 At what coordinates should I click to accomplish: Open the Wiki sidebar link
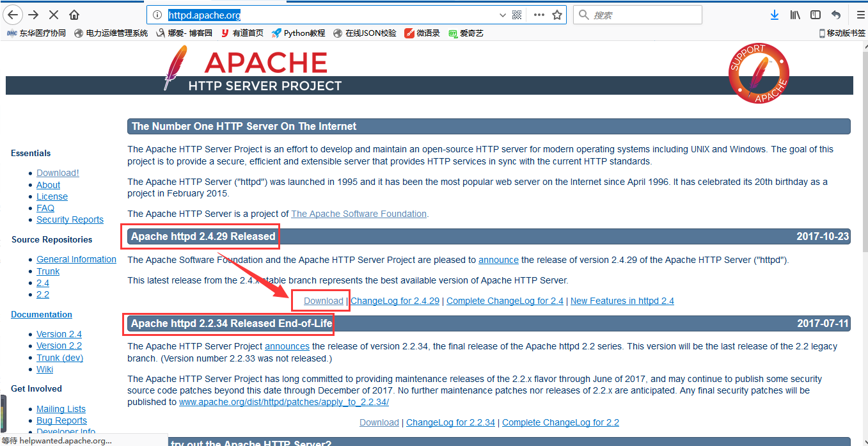[45, 369]
